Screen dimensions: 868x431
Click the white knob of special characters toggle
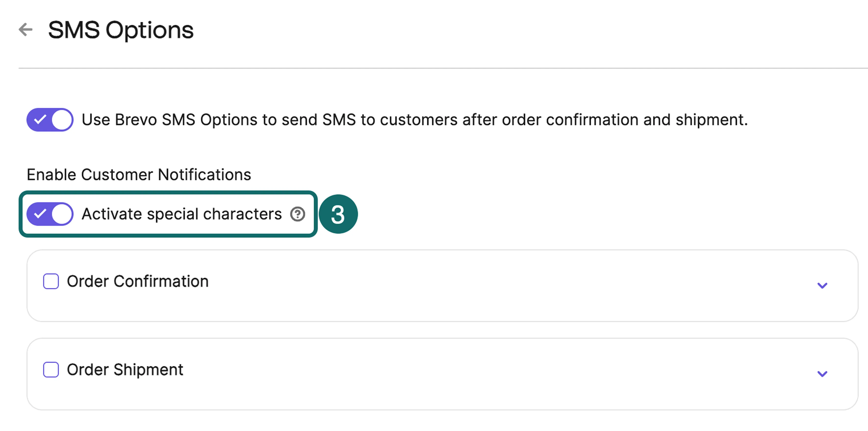pos(62,214)
